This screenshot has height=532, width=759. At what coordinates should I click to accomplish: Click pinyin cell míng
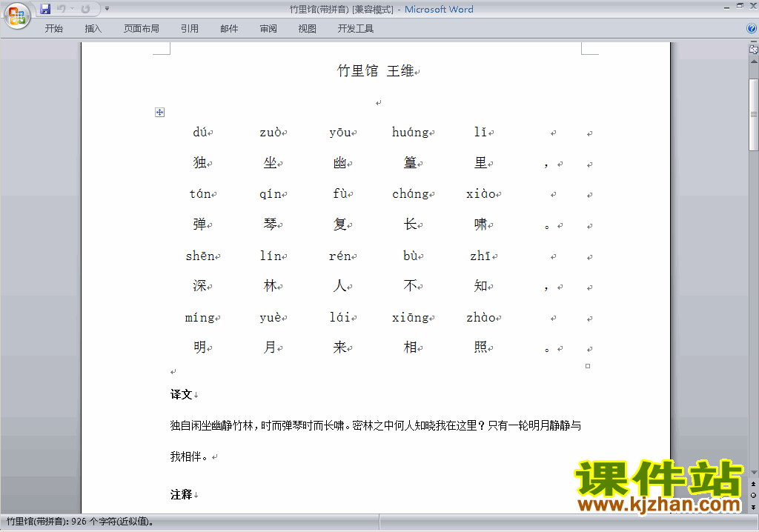200,318
